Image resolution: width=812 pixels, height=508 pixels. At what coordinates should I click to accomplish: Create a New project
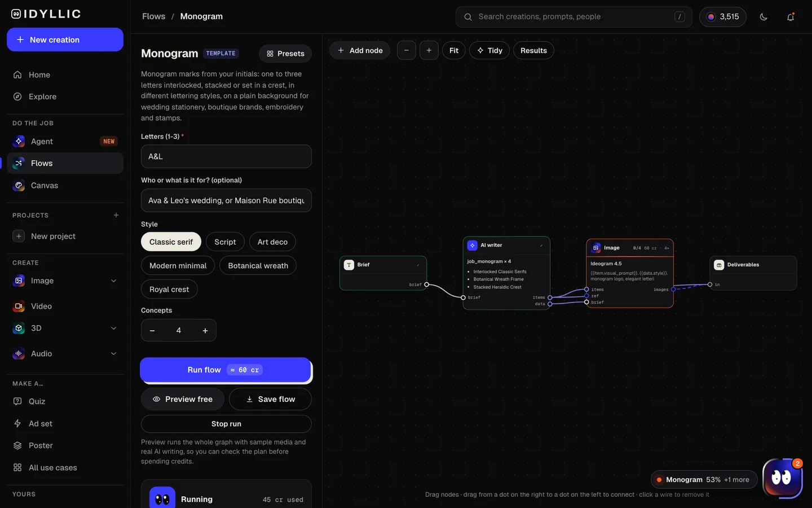pos(65,236)
